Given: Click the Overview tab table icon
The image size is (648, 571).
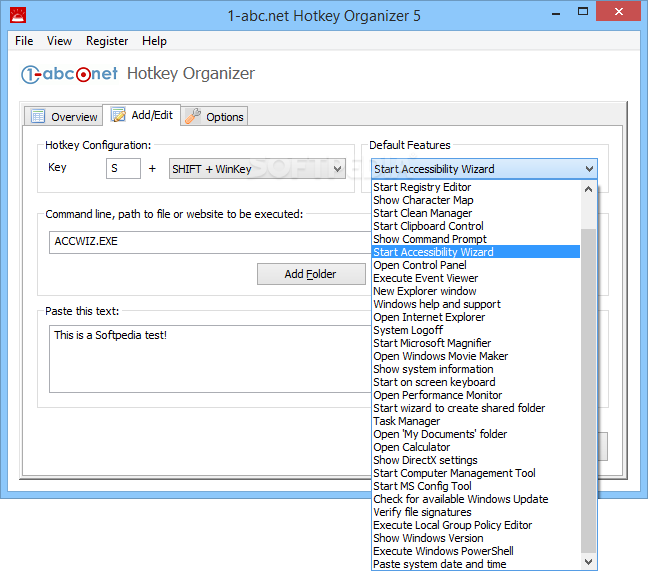Looking at the screenshot, I should tap(38, 116).
